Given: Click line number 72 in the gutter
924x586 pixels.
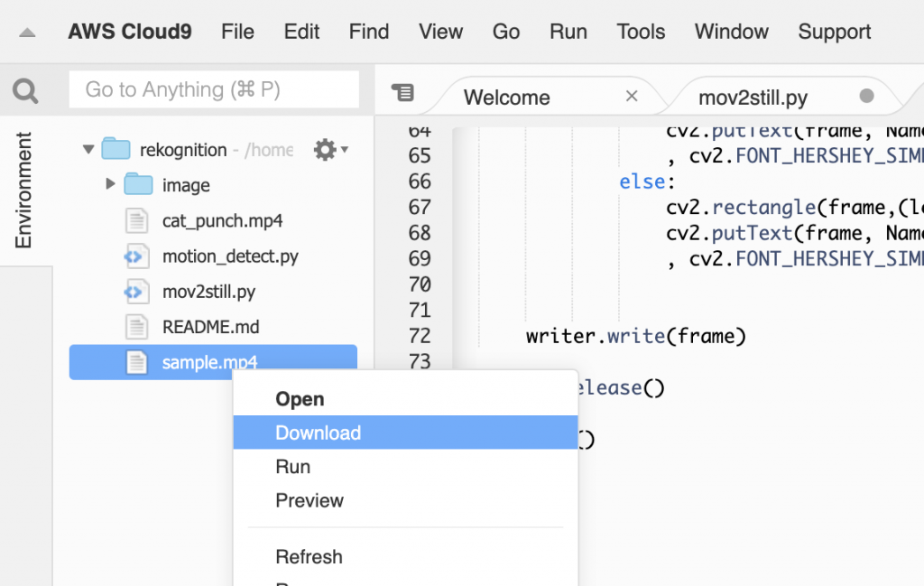Looking at the screenshot, I should (419, 336).
